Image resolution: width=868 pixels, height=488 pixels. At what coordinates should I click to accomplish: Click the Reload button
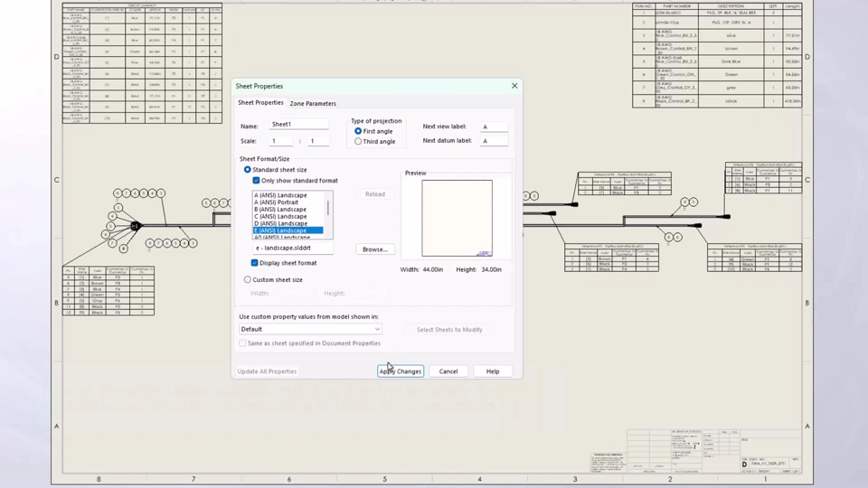(x=374, y=194)
